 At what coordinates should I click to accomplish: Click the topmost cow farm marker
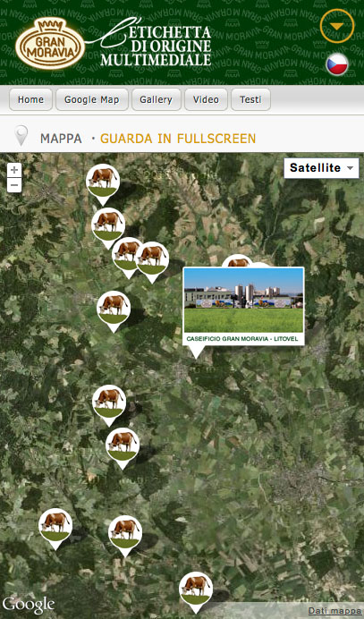tap(103, 184)
